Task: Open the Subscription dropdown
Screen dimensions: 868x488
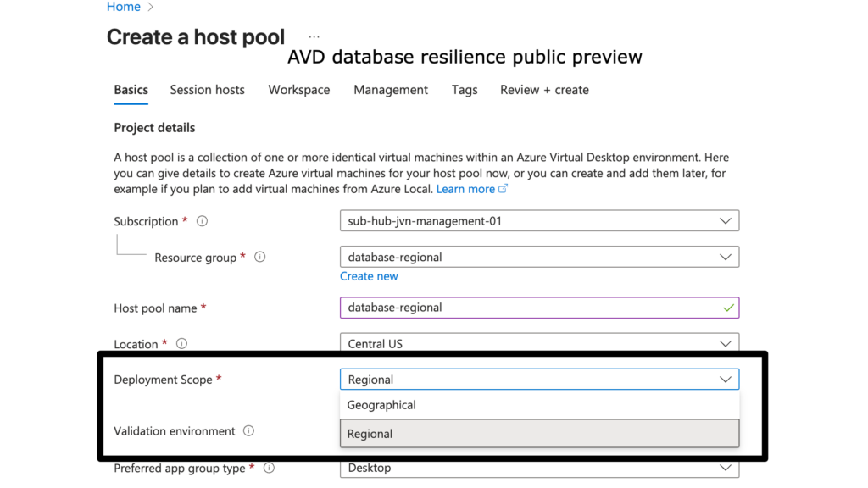Action: (x=539, y=221)
